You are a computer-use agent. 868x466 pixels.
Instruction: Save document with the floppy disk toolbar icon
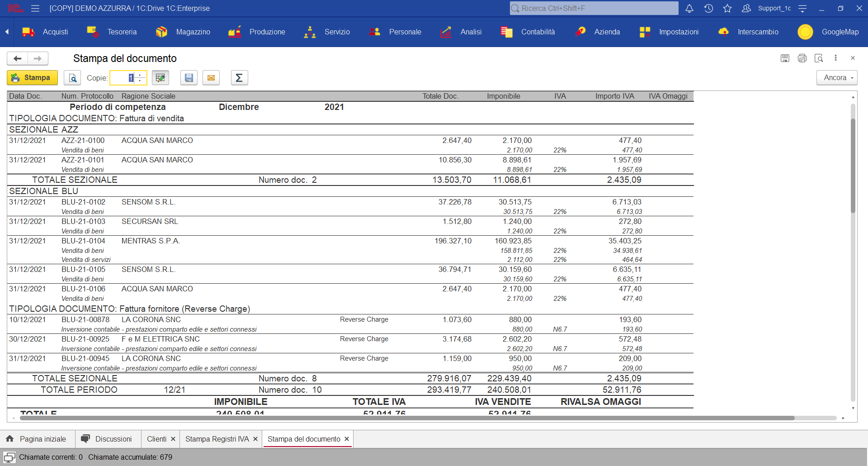189,78
